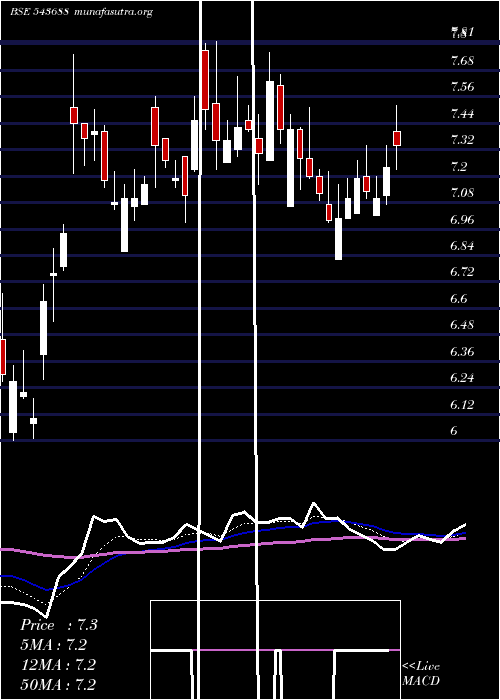
Task: Click the 'Price : 7.3' readout
Action: click(x=59, y=625)
